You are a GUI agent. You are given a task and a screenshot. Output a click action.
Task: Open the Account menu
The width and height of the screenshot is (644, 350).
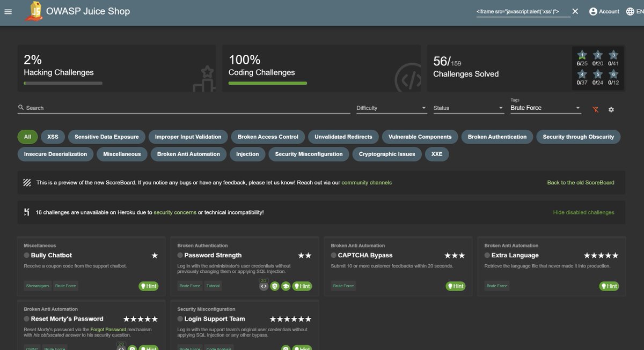[604, 11]
